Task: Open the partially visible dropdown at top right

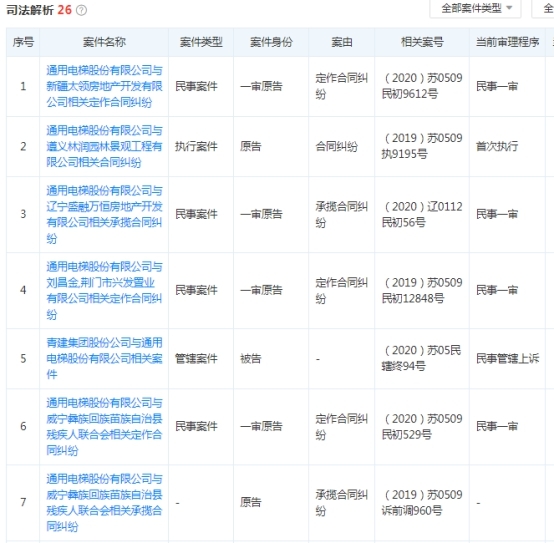Action: (x=543, y=8)
